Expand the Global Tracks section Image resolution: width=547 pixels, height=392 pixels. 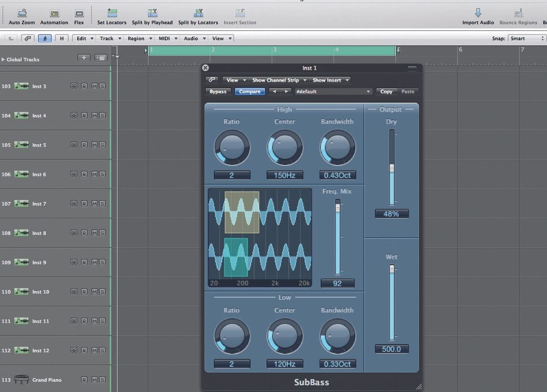coord(5,59)
